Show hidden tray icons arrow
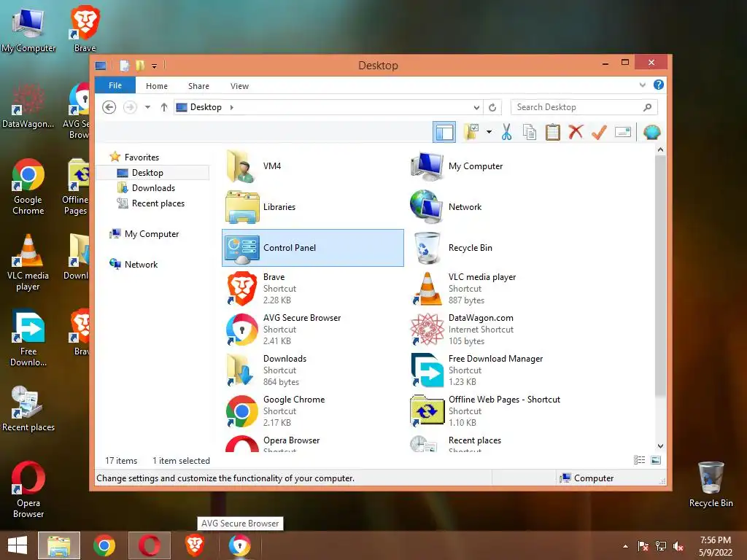The image size is (747, 560). [625, 546]
